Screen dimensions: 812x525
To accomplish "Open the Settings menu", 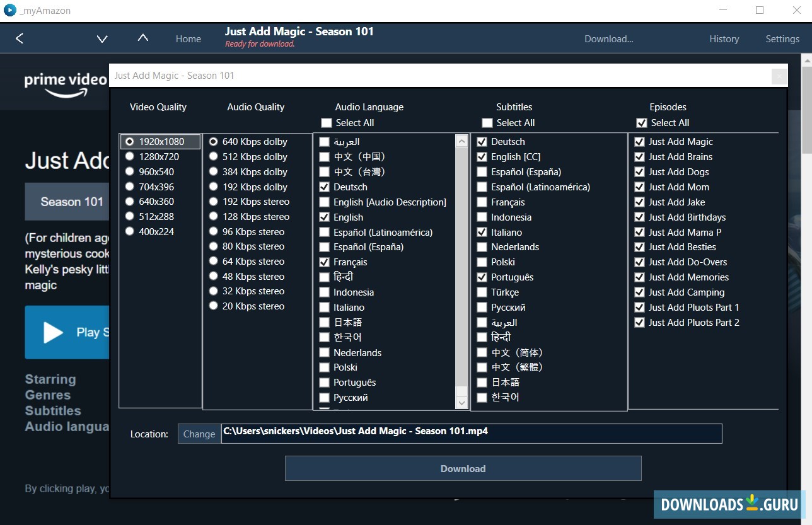I will [782, 39].
